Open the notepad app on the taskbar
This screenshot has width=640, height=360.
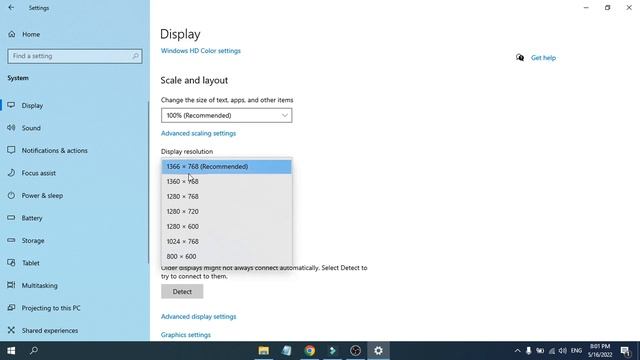click(x=287, y=351)
